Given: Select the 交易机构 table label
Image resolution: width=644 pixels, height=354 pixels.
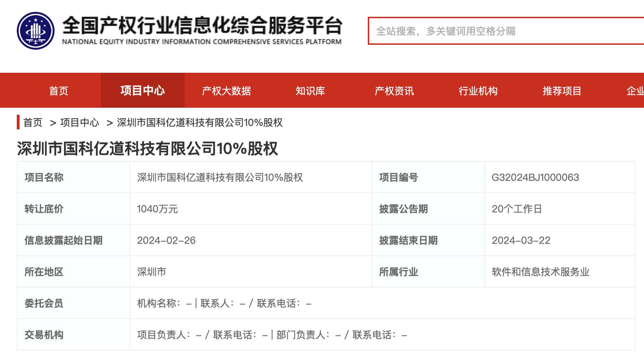Looking at the screenshot, I should pyautogui.click(x=44, y=335).
